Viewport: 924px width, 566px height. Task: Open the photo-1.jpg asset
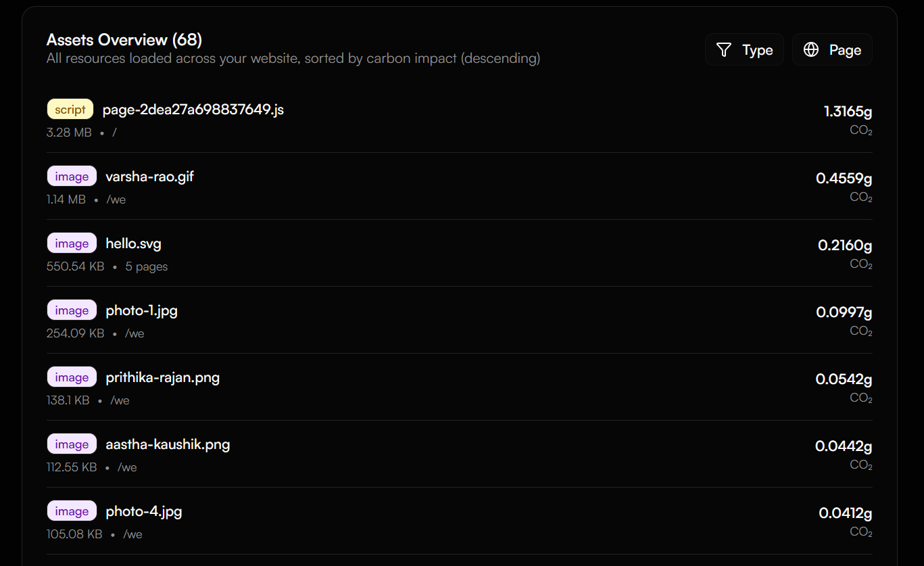point(141,310)
